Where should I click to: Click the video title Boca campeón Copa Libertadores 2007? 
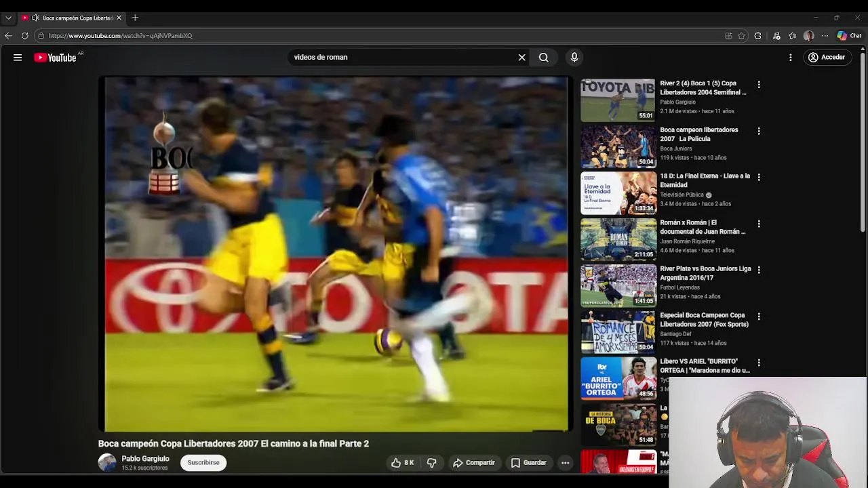point(233,444)
